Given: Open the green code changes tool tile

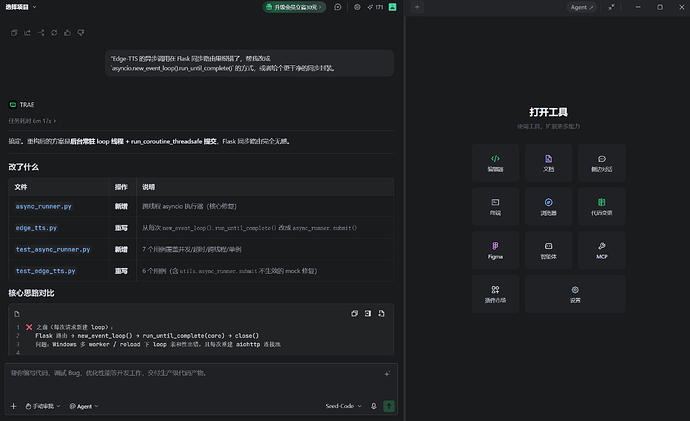Looking at the screenshot, I should (x=602, y=206).
